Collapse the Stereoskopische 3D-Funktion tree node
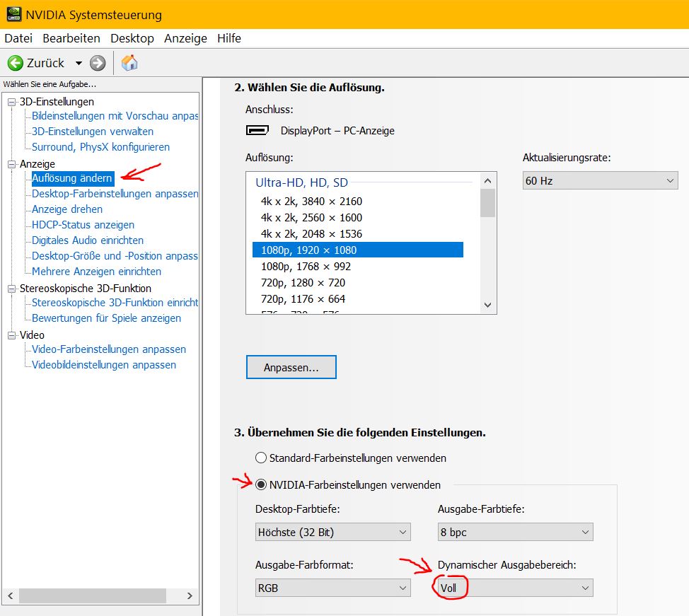Viewport: 689px width, 616px height. tap(11, 289)
